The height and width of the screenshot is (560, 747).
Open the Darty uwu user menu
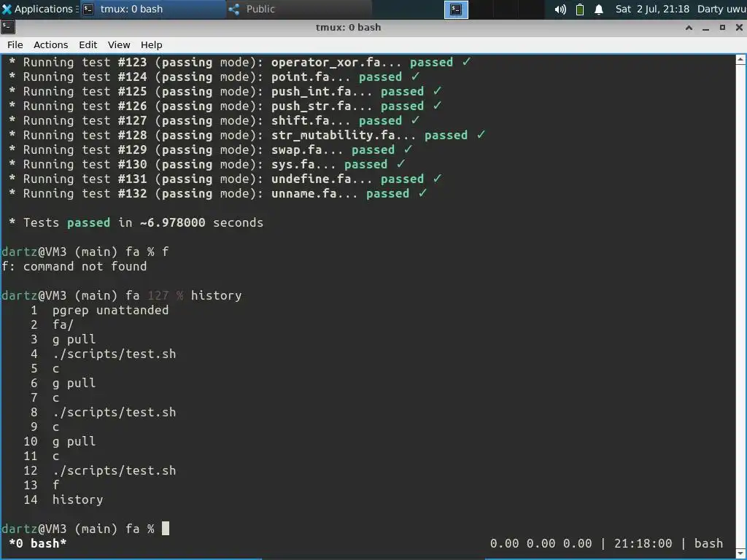(x=721, y=9)
